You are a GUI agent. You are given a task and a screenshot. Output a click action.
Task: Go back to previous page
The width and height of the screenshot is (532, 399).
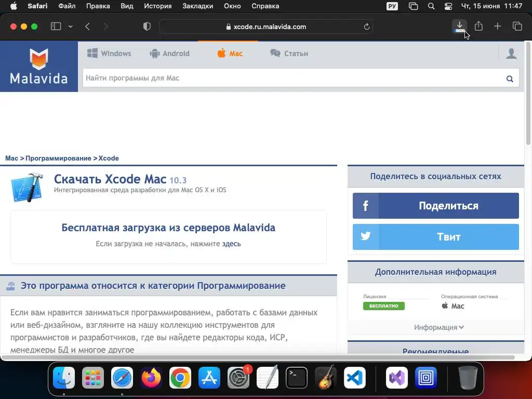click(x=87, y=26)
